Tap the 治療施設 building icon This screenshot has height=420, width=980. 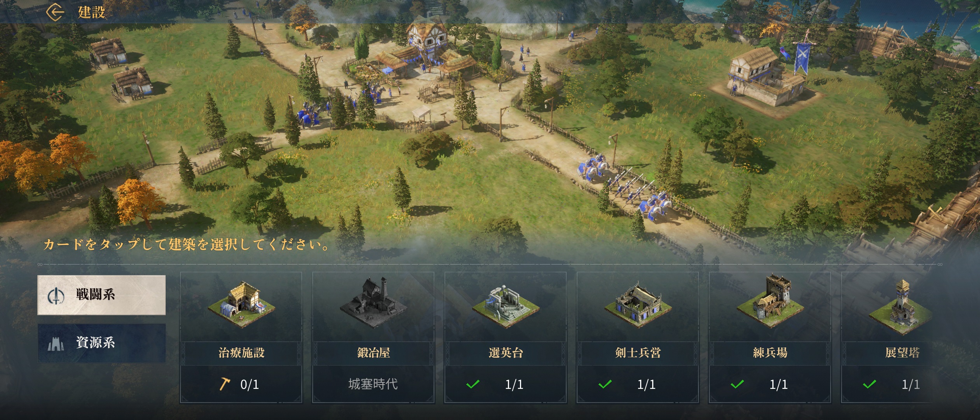tap(241, 305)
